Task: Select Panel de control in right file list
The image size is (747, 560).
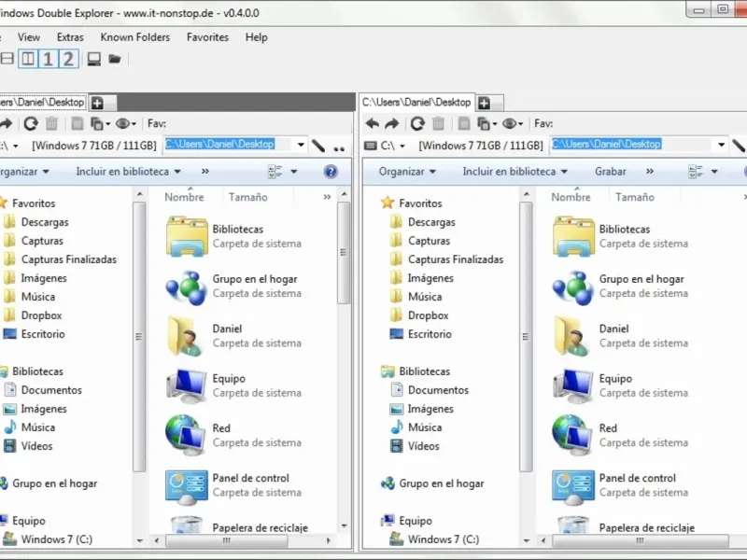Action: (x=620, y=485)
